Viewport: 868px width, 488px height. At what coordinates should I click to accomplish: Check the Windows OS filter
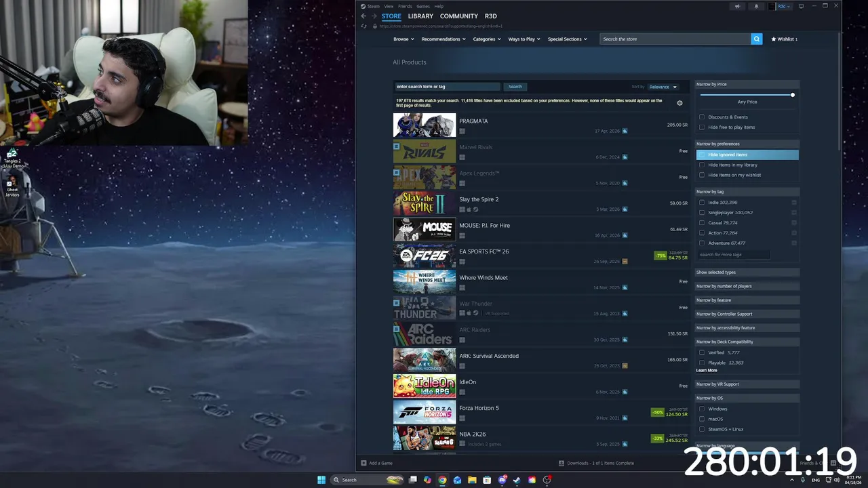(x=702, y=409)
